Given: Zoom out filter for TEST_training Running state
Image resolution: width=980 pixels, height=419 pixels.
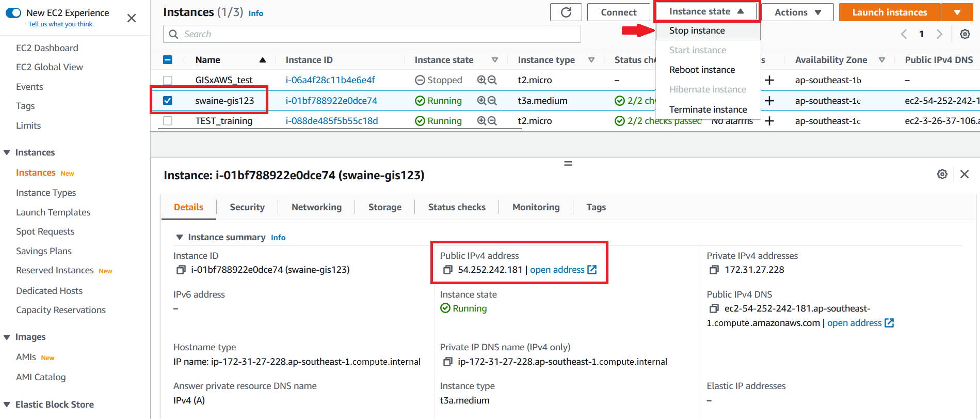Looking at the screenshot, I should 492,121.
